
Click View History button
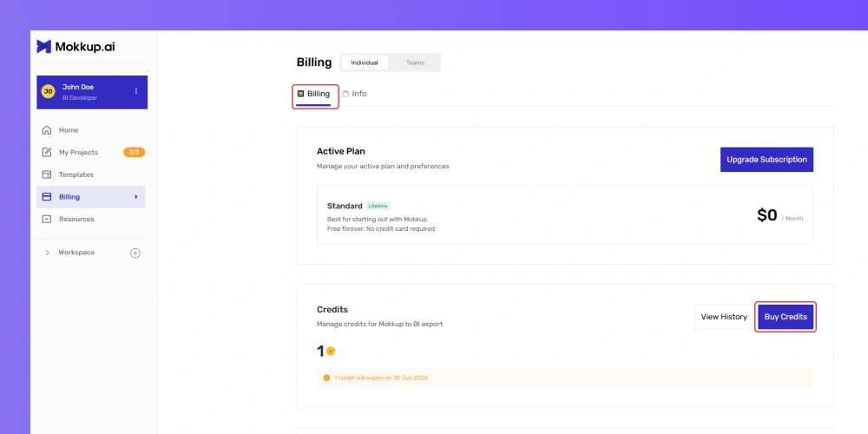tap(724, 317)
